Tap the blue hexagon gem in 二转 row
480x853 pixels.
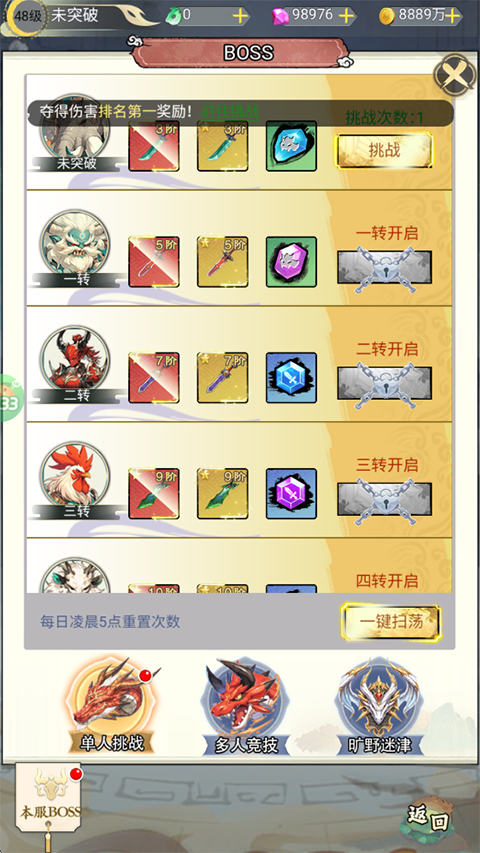[291, 378]
